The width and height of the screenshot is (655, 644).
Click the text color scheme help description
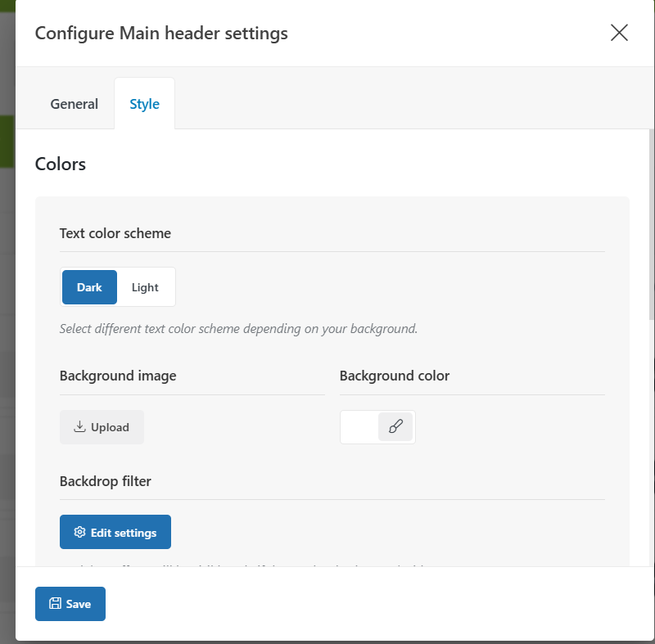tap(238, 329)
